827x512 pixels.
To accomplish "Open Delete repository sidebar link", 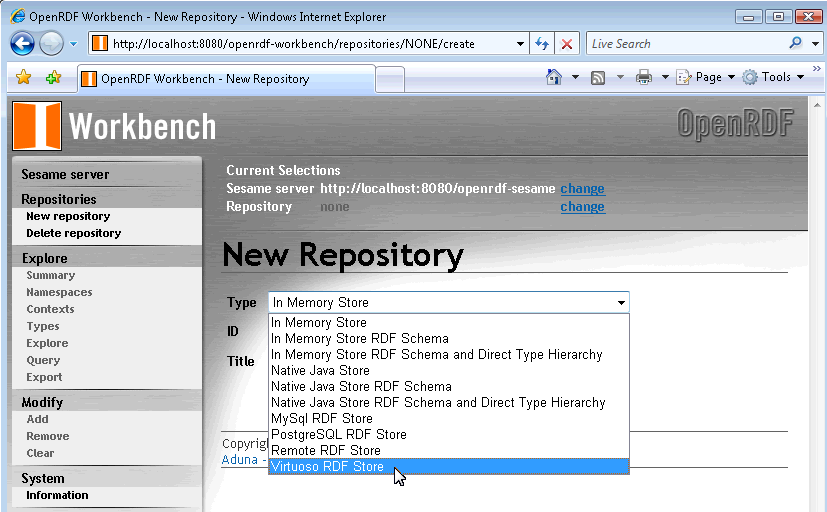I will coord(73,233).
